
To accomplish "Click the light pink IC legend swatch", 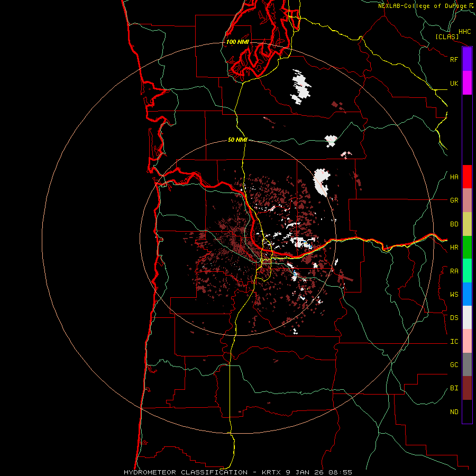I will pyautogui.click(x=467, y=341).
